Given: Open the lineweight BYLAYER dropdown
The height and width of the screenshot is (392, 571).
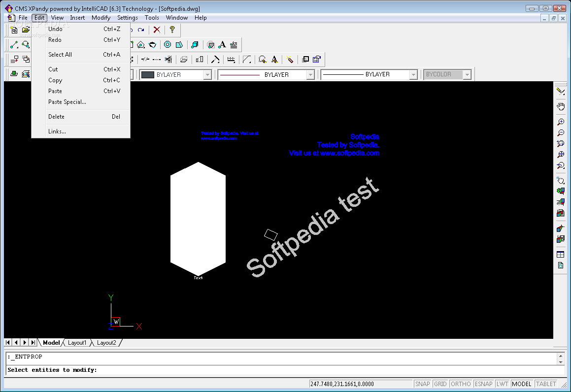Looking at the screenshot, I should 413,75.
